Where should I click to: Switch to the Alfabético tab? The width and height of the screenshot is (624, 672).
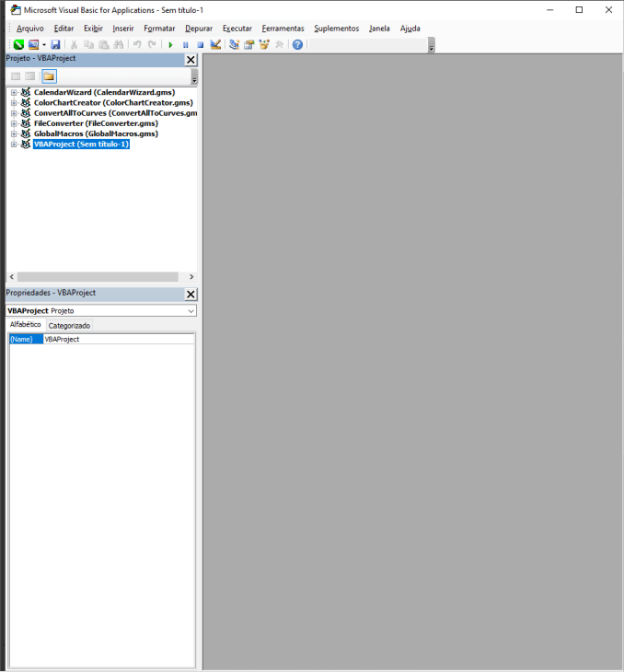click(25, 325)
